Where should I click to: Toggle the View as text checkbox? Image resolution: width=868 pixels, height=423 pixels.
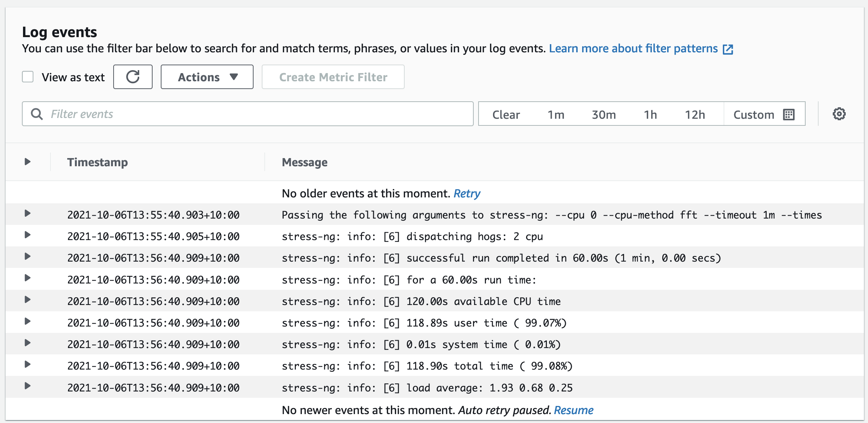click(28, 77)
